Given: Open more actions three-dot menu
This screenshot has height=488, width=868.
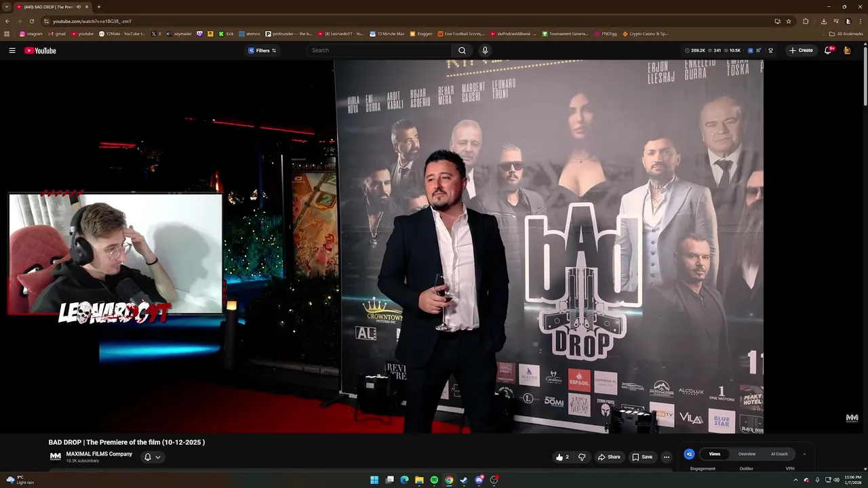Looking at the screenshot, I should click(x=666, y=457).
